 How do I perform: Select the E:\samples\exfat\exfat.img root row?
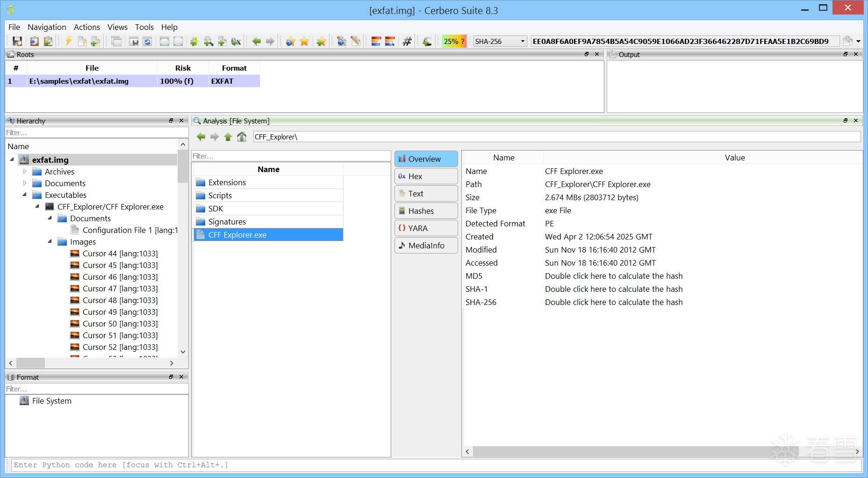133,81
